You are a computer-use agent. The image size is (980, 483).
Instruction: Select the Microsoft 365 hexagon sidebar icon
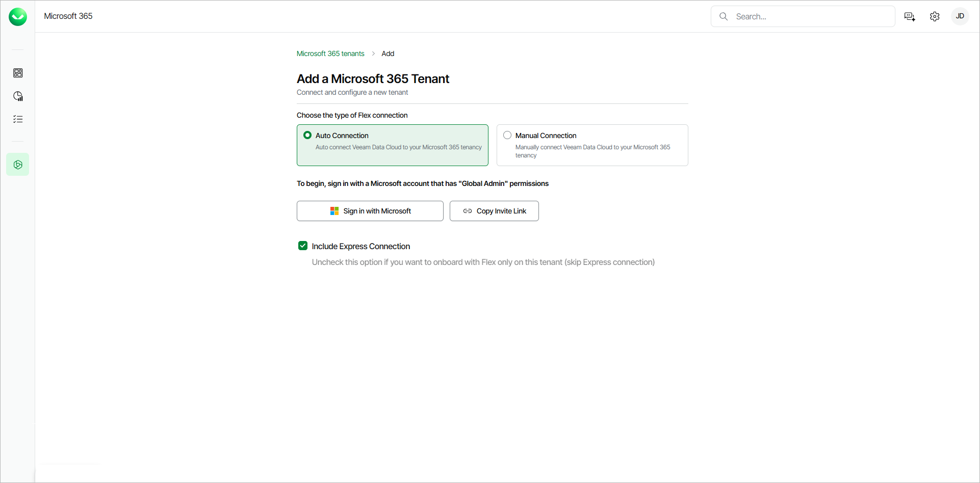pyautogui.click(x=18, y=165)
